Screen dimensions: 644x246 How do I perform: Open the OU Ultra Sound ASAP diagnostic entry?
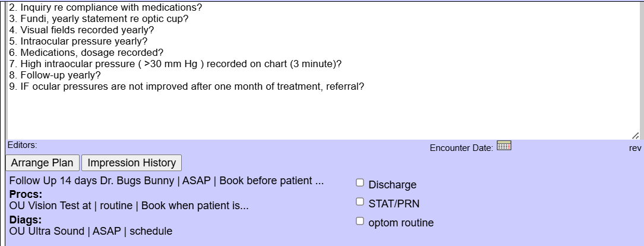pyautogui.click(x=91, y=231)
